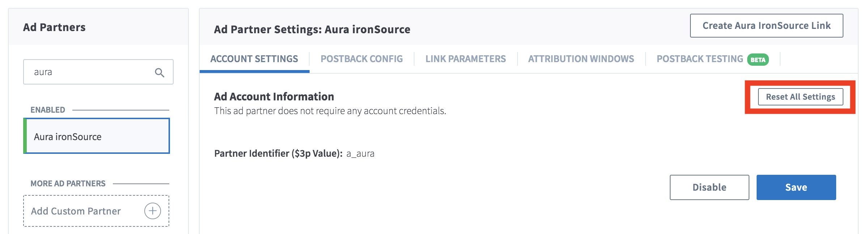Switch to the Postback Config tab
This screenshot has height=234, width=868.
point(362,59)
